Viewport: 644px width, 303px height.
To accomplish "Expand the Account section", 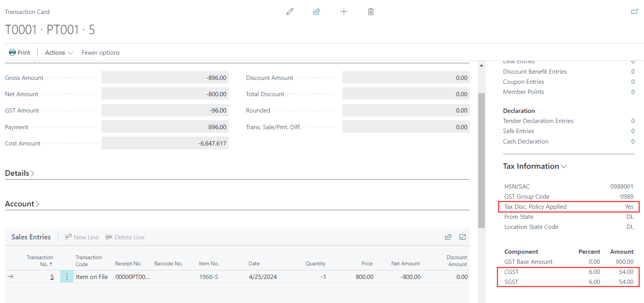I will (x=22, y=204).
